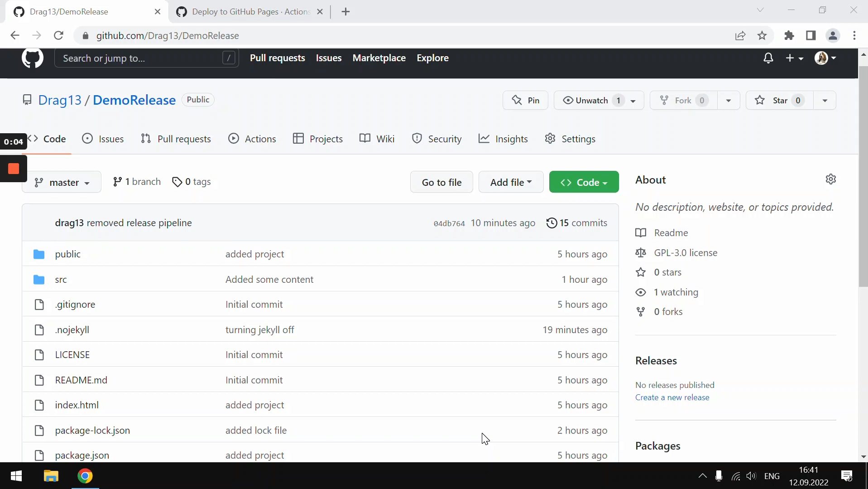The image size is (868, 489).
Task: Focus the Search or jump to field
Action: coord(146,58)
